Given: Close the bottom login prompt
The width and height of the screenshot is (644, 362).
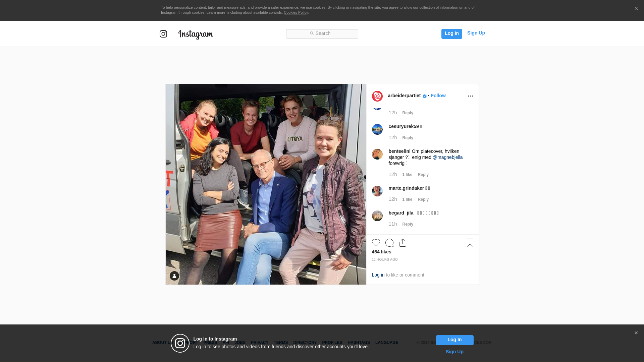Looking at the screenshot, I should coord(636,333).
